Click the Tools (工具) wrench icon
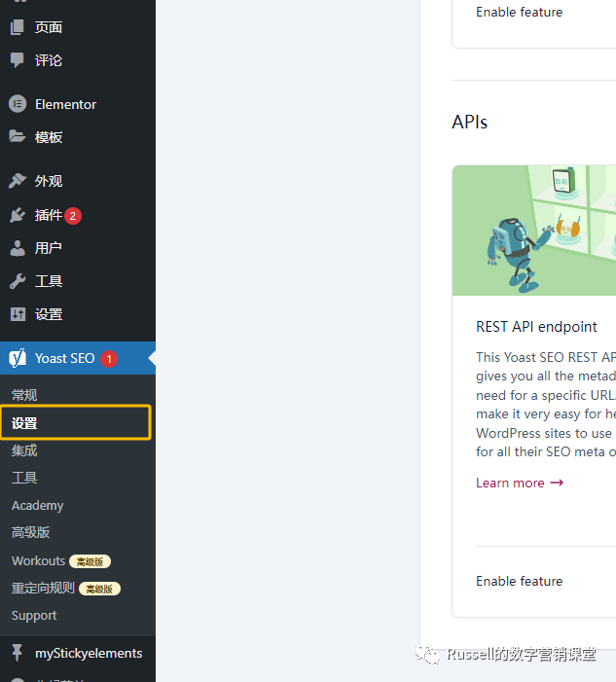This screenshot has height=682, width=616. pyautogui.click(x=18, y=281)
